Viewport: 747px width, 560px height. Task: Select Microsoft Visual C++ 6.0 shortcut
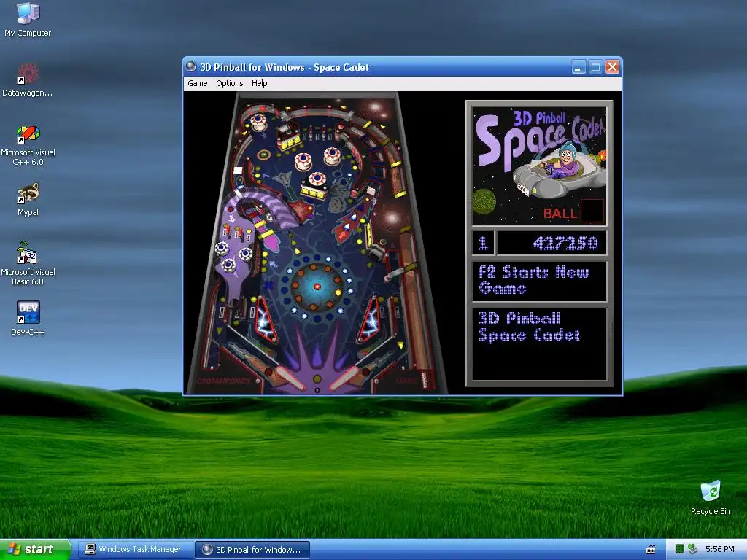28,145
